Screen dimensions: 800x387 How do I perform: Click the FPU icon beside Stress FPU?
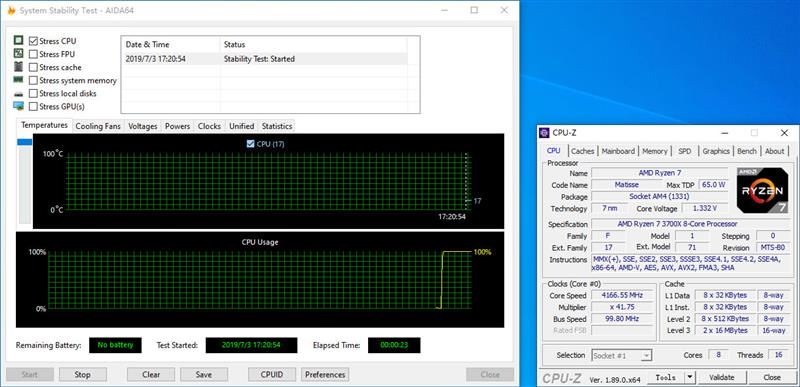point(18,54)
